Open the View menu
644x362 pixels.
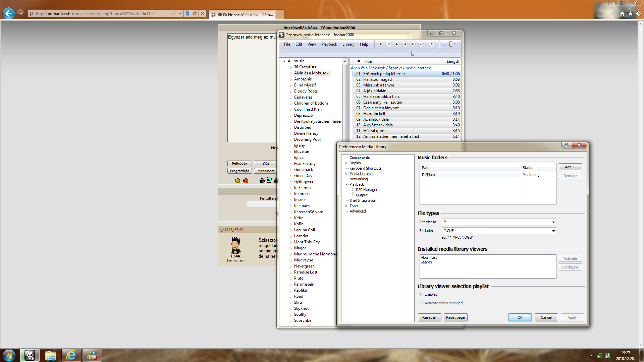coord(312,44)
